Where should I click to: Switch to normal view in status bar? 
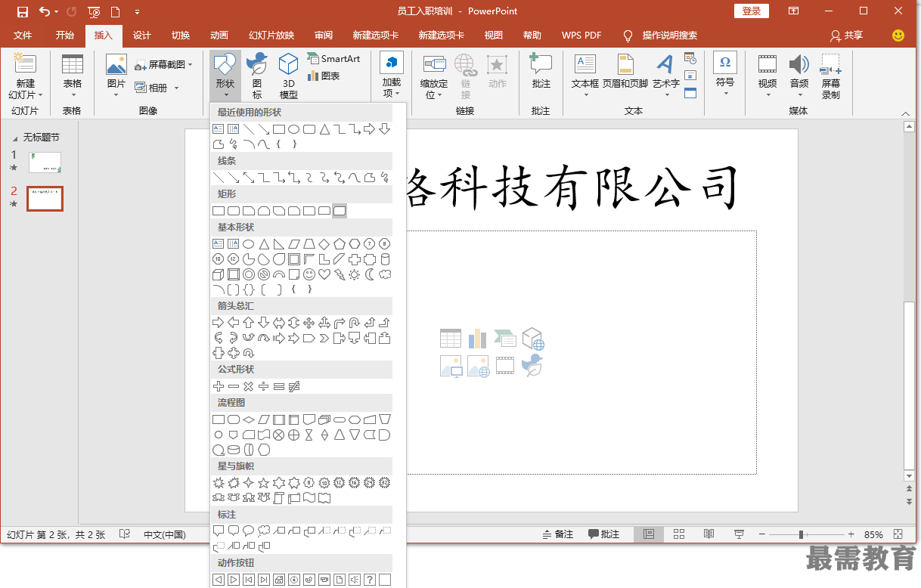649,534
